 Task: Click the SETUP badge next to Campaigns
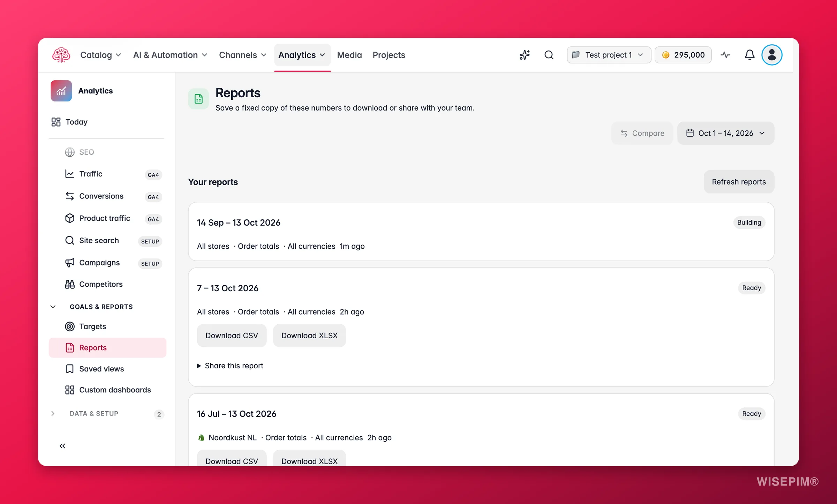[x=150, y=264]
